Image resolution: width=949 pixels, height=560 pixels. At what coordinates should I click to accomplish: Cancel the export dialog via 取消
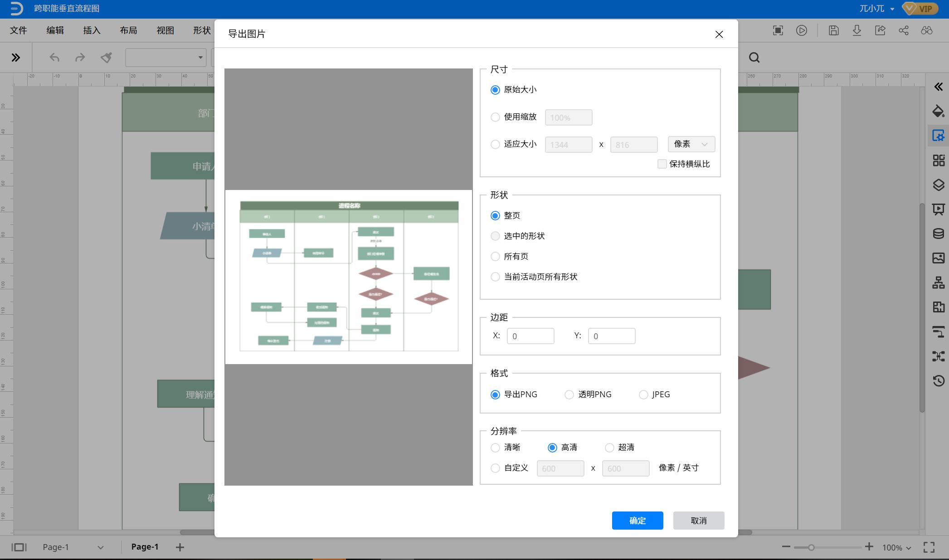click(x=698, y=520)
